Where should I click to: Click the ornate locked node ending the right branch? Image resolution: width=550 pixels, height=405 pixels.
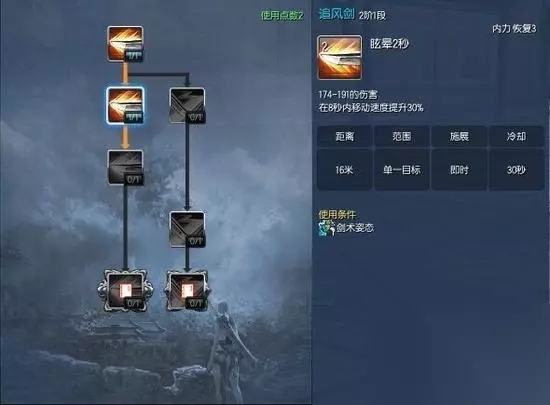pyautogui.click(x=187, y=291)
